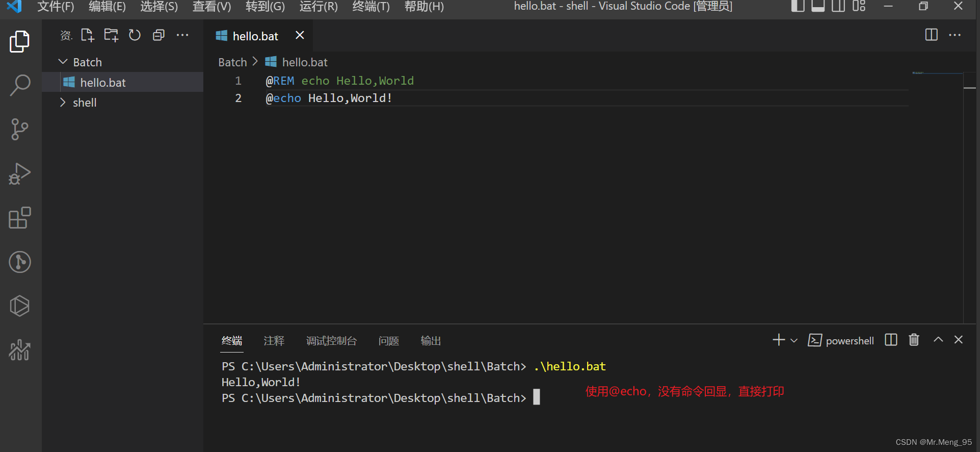Place cursor on line 2 @echo statement
Viewport: 980px width, 452px height.
(x=329, y=98)
